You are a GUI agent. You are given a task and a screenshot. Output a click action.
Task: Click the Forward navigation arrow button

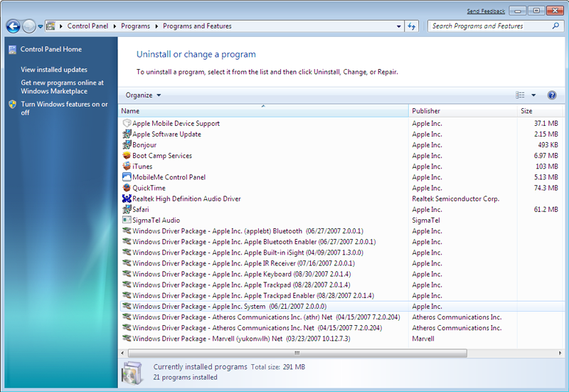29,26
